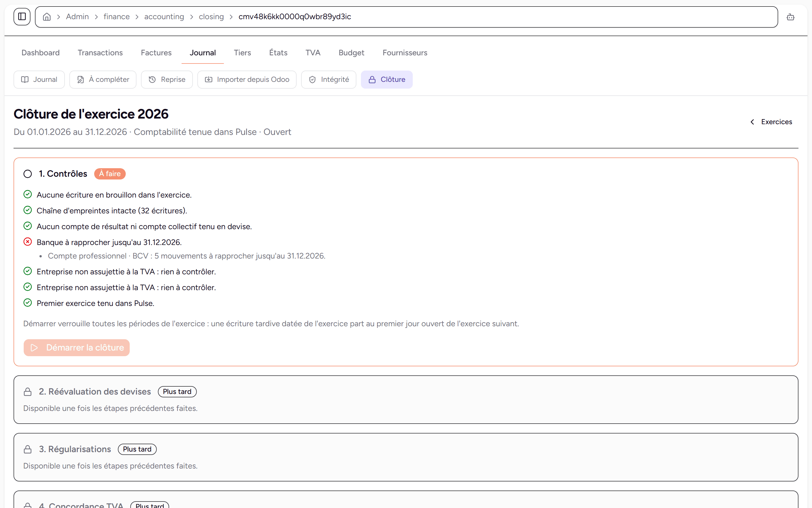Viewport: 812px width, 508px height.
Task: Click the lock icon of Régularisations
Action: pyautogui.click(x=28, y=449)
